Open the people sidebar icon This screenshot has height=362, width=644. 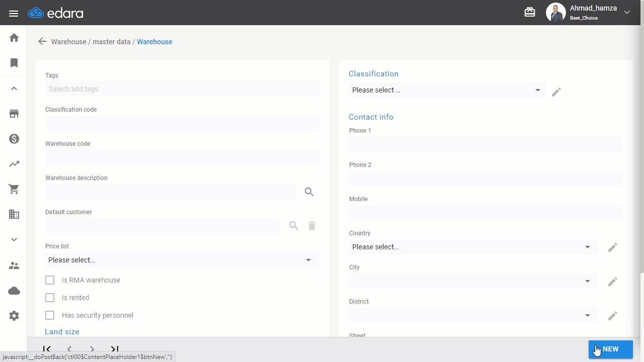tap(14, 265)
